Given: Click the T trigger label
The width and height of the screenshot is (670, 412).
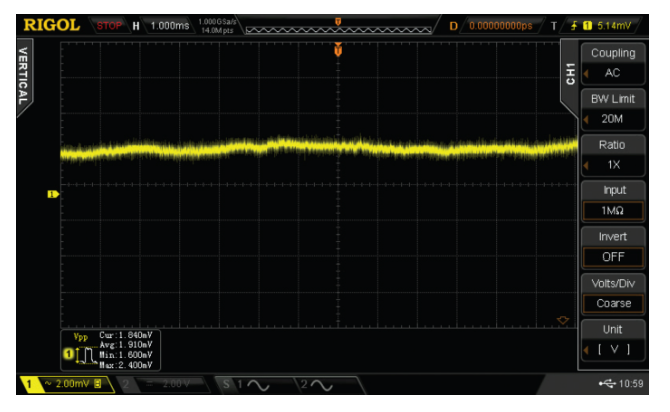Looking at the screenshot, I should [x=554, y=26].
